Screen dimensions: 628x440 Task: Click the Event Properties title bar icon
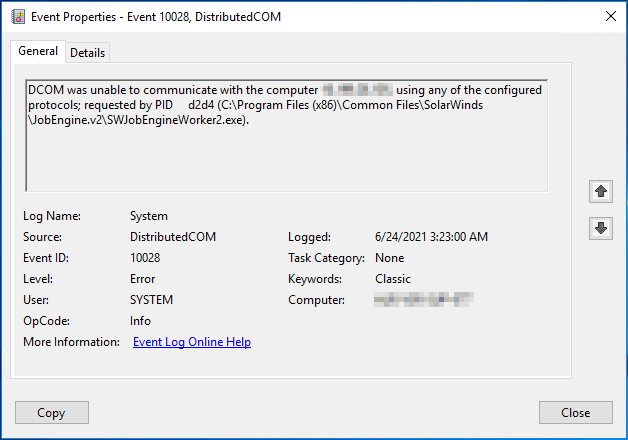15,16
